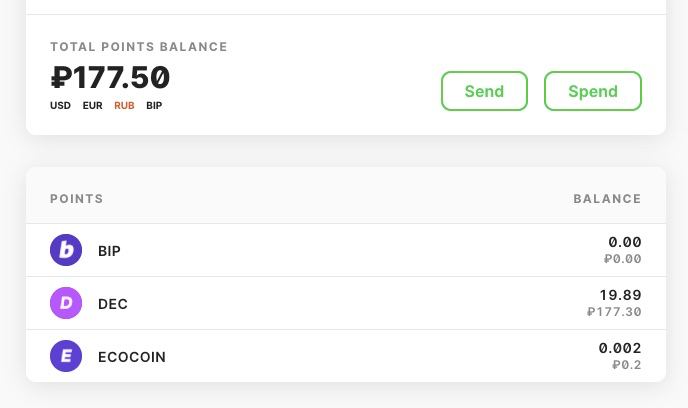
Task: Click the Spend button
Action: 593,91
